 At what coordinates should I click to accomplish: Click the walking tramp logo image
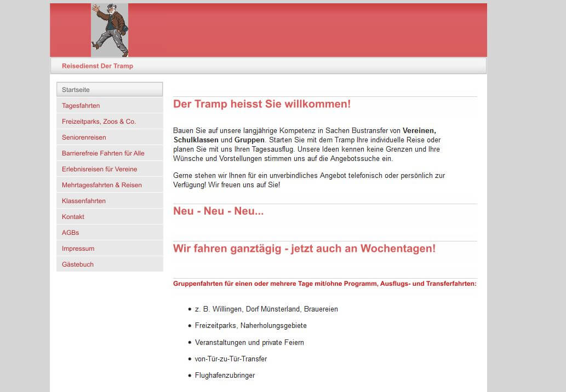point(110,30)
